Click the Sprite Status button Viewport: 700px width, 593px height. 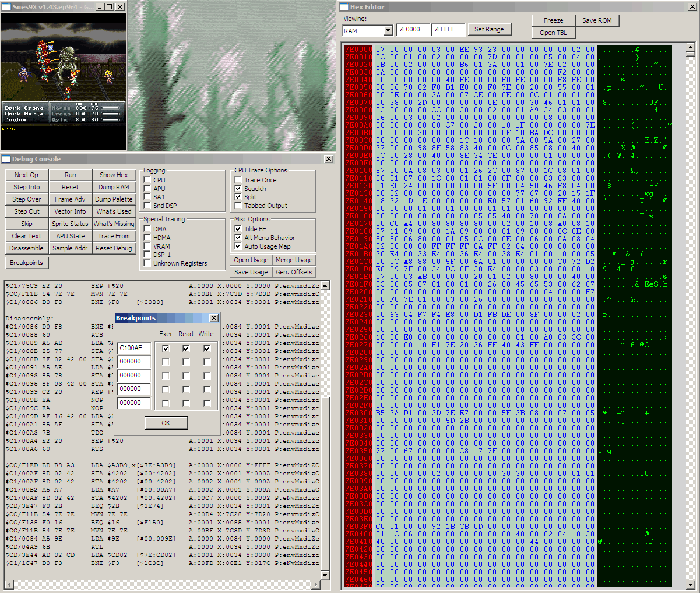pos(70,224)
